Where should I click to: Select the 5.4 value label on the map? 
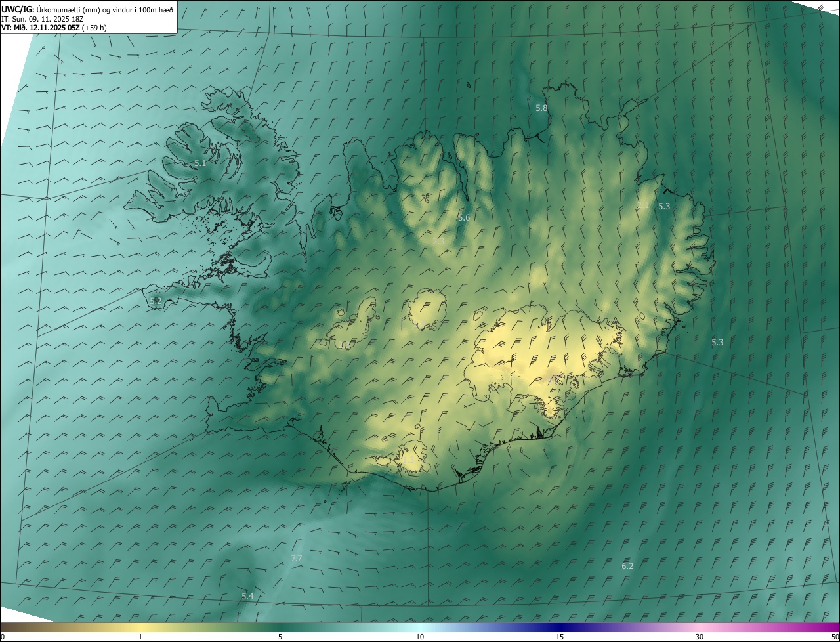click(247, 596)
